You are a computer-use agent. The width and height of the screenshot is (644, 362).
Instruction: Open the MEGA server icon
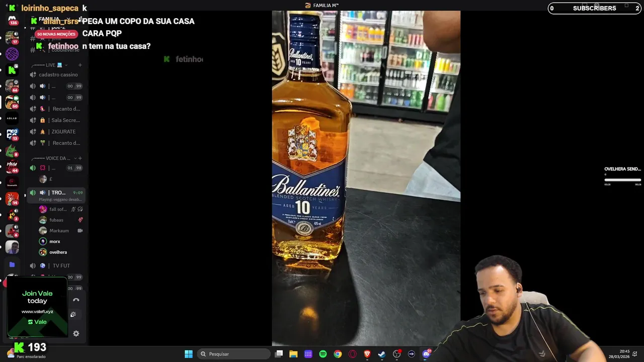[12, 166]
